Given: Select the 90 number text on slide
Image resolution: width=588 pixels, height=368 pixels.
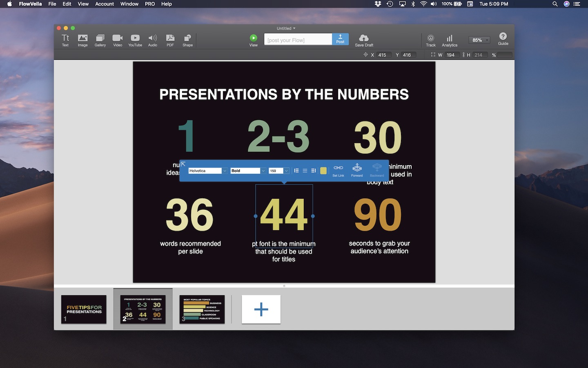Looking at the screenshot, I should pos(378,215).
